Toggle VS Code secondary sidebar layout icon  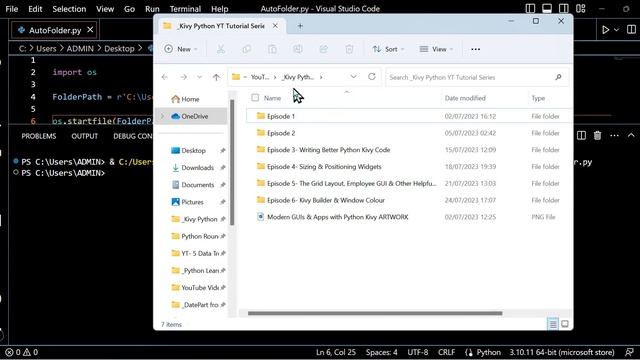(x=564, y=9)
